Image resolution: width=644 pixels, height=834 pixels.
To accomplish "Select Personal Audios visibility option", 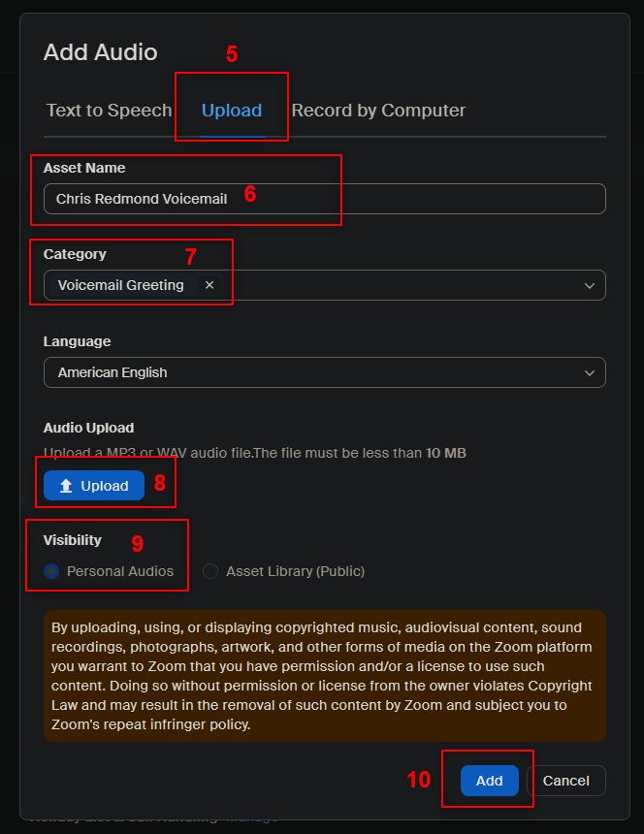I will point(51,571).
